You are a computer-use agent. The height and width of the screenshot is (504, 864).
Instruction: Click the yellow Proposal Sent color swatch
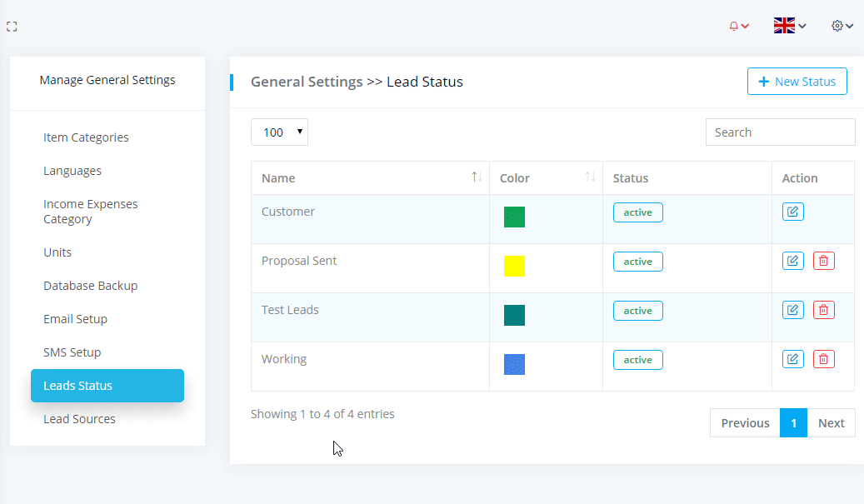tap(514, 267)
